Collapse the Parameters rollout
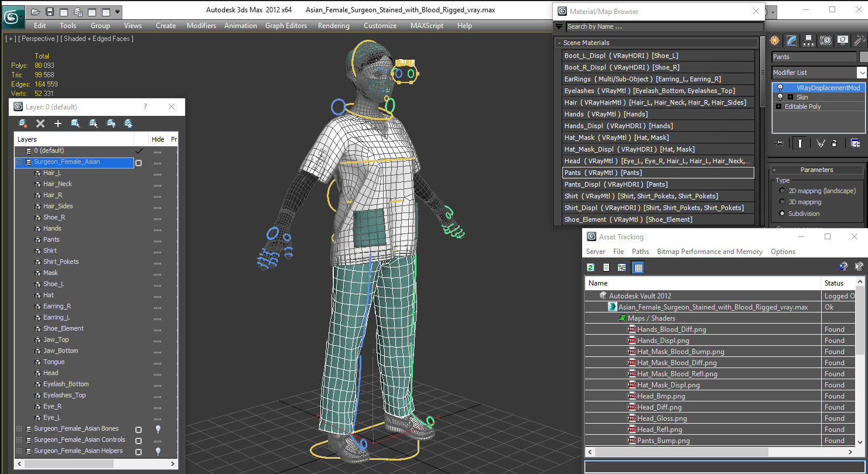 tap(816, 170)
